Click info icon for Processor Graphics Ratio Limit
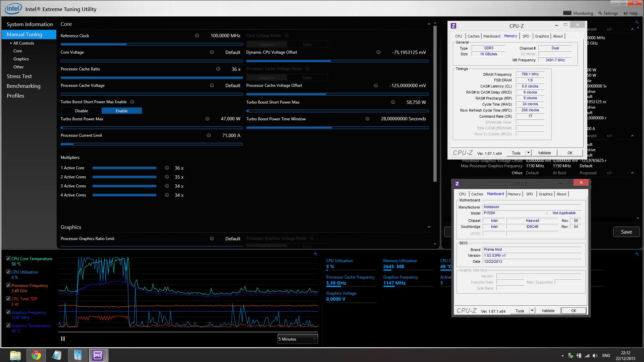The width and height of the screenshot is (644, 362). click(212, 239)
